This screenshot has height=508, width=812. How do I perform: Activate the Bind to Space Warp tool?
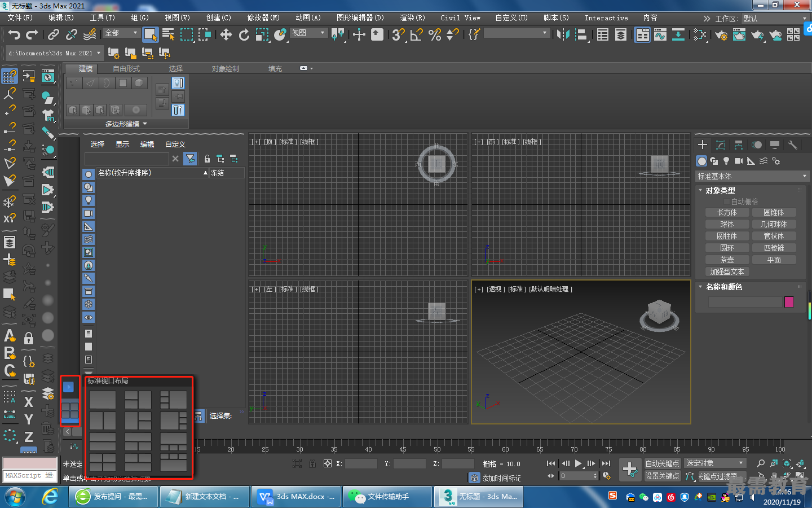tap(90, 35)
